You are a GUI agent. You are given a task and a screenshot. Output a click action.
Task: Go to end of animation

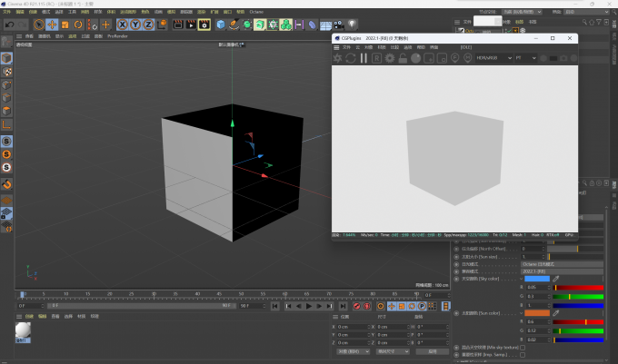343,306
